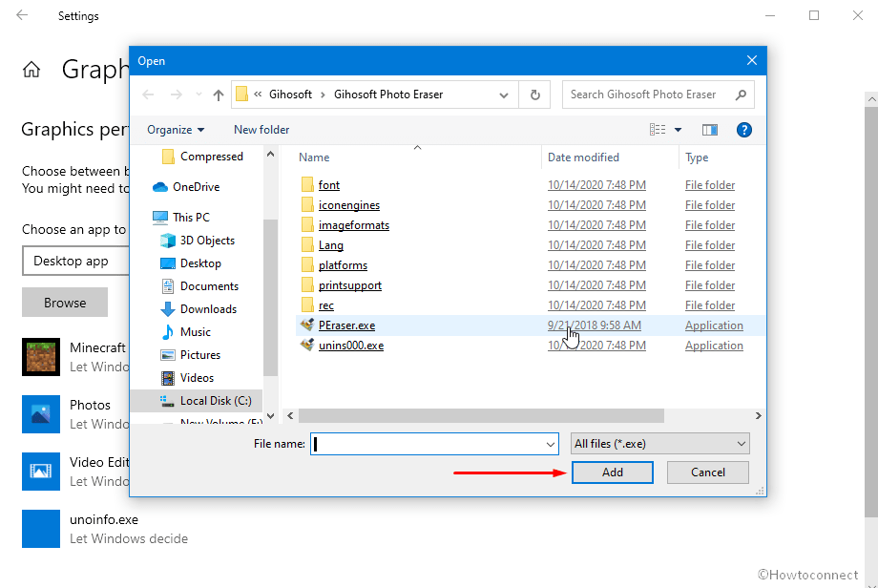Expand the File name dropdown arrow
The width and height of the screenshot is (878, 588).
pos(551,444)
